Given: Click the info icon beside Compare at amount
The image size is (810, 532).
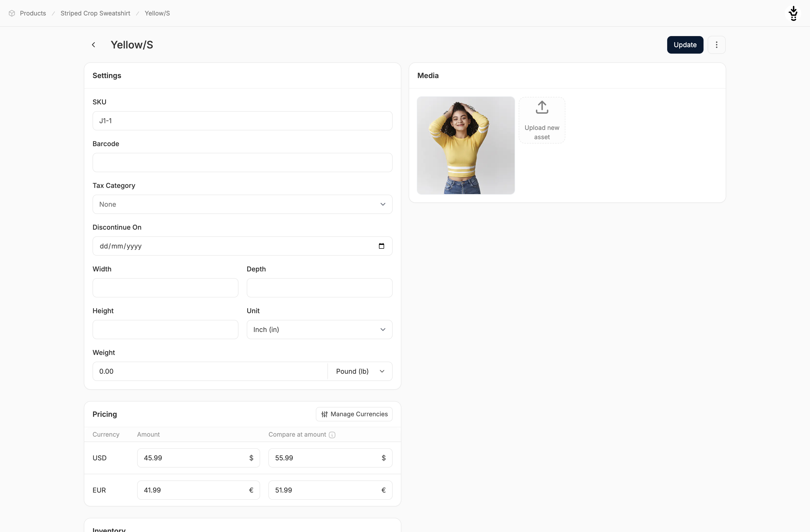Looking at the screenshot, I should pos(332,435).
